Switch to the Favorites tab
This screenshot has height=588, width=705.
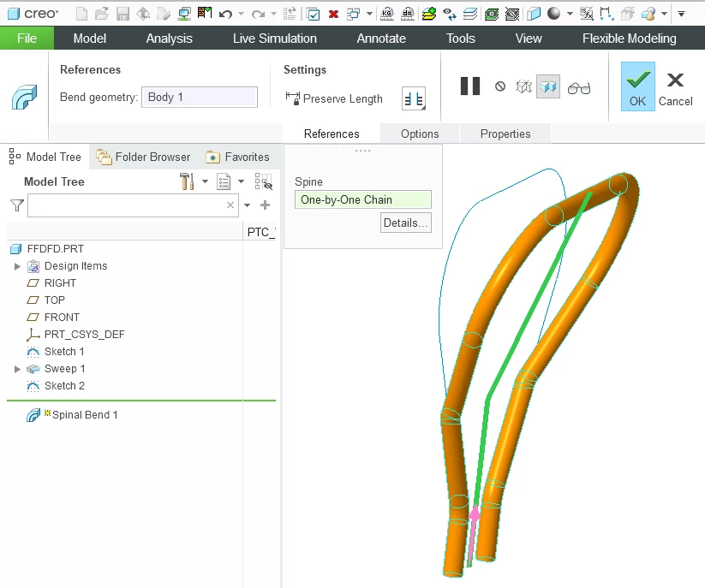(x=237, y=157)
